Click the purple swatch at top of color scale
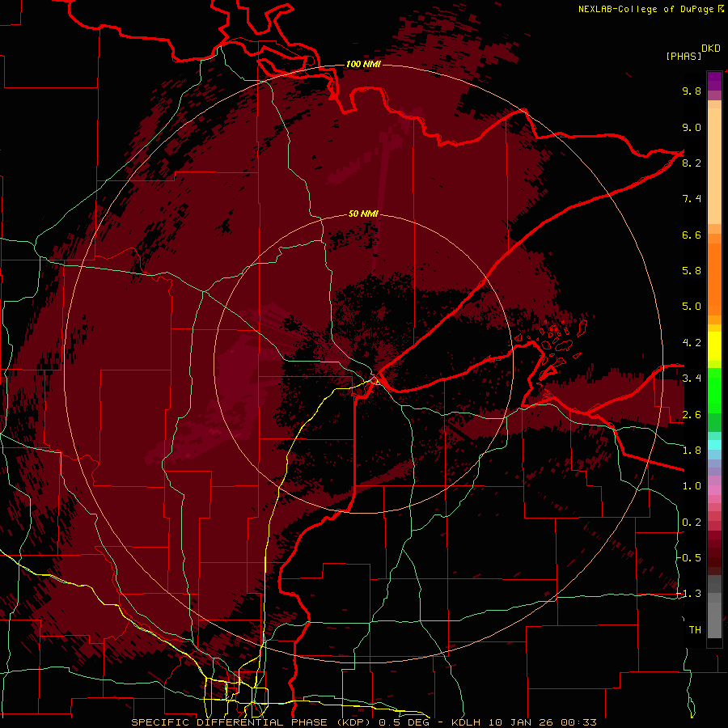728x728 pixels. coord(714,81)
